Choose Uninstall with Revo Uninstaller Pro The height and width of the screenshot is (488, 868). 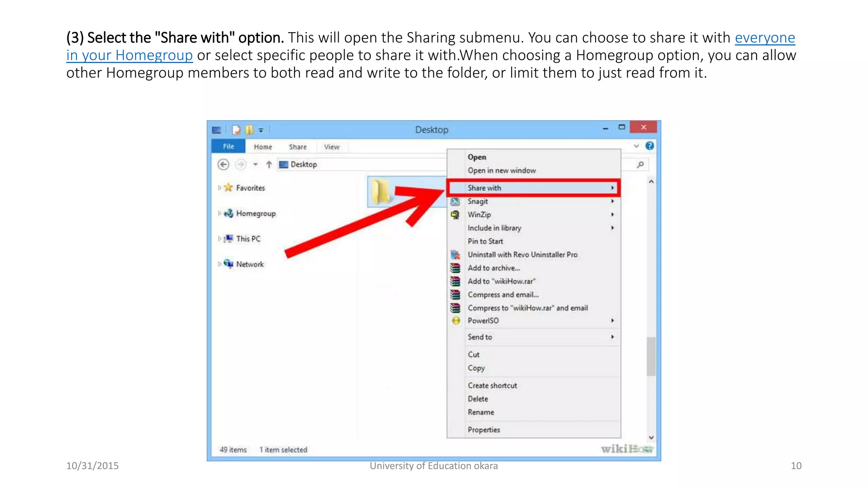pyautogui.click(x=534, y=255)
